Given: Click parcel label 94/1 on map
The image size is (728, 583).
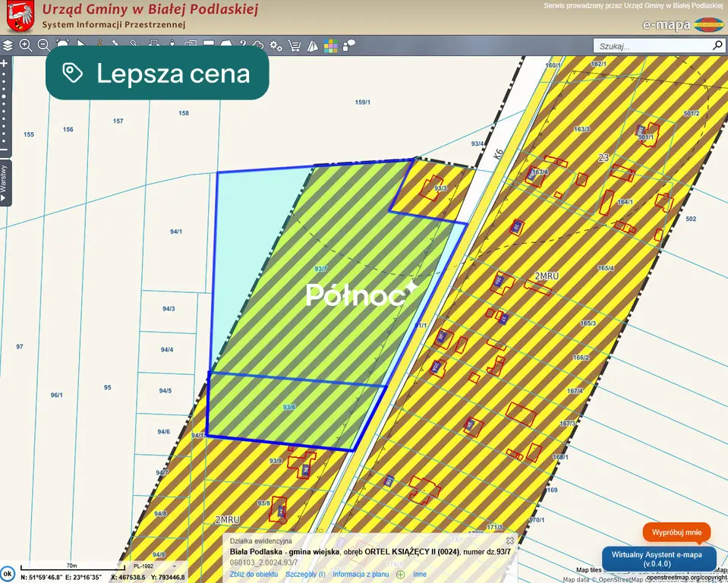Looking at the screenshot, I should click(x=176, y=232).
